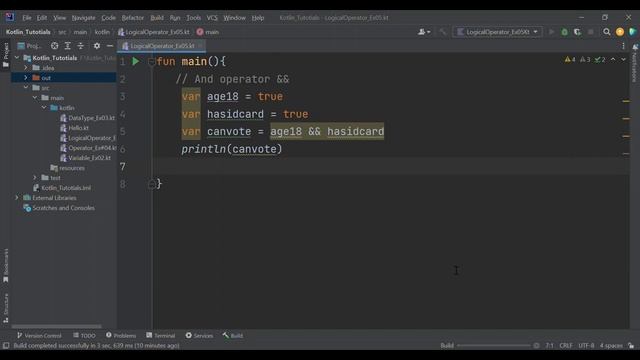Click the Run arrow in top toolbar
The width and height of the screenshot is (640, 360).
tap(551, 32)
